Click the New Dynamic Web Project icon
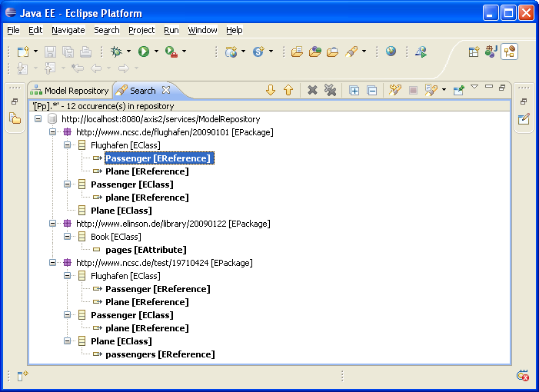The height and width of the screenshot is (392, 539). tap(231, 51)
